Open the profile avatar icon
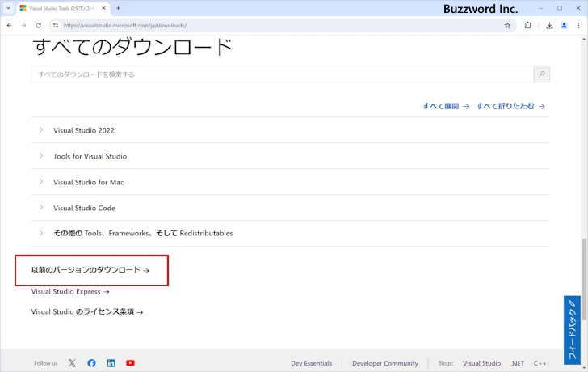 564,26
